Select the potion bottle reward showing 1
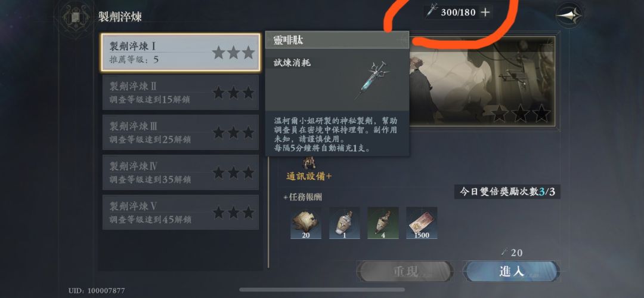This screenshot has width=644, height=298. click(345, 223)
